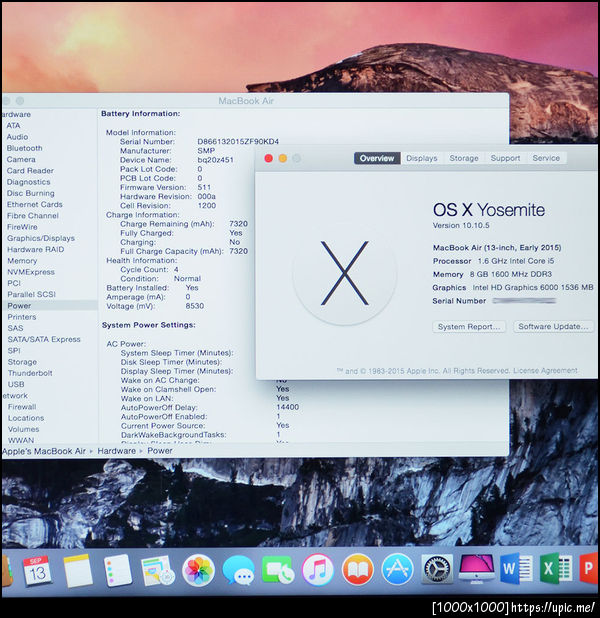Screen dimensions: 600x618
Task: Select PCI in the sidebar
Action: pyautogui.click(x=14, y=283)
